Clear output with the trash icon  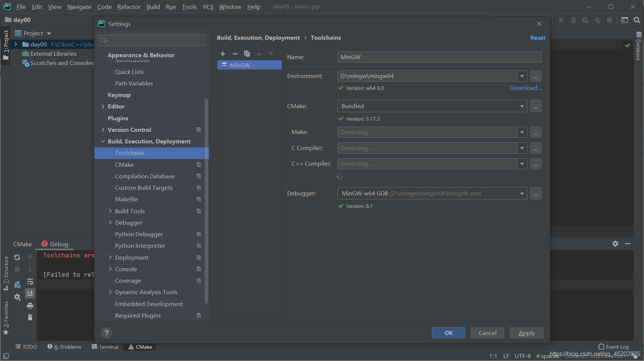click(30, 317)
